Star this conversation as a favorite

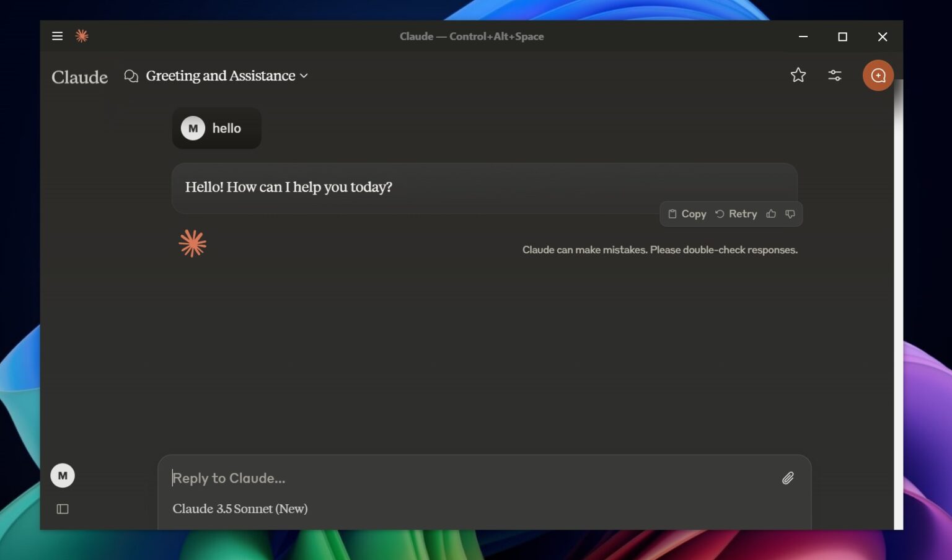(x=798, y=75)
